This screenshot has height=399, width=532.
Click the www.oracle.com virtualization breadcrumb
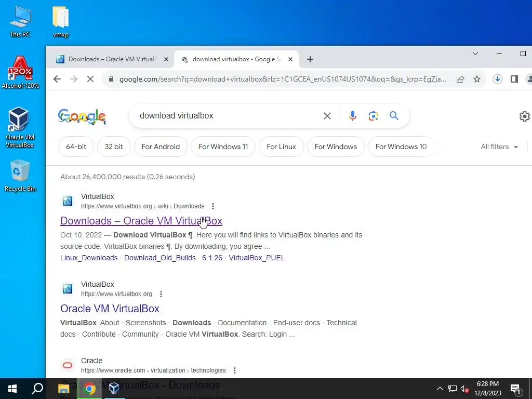pyautogui.click(x=153, y=370)
